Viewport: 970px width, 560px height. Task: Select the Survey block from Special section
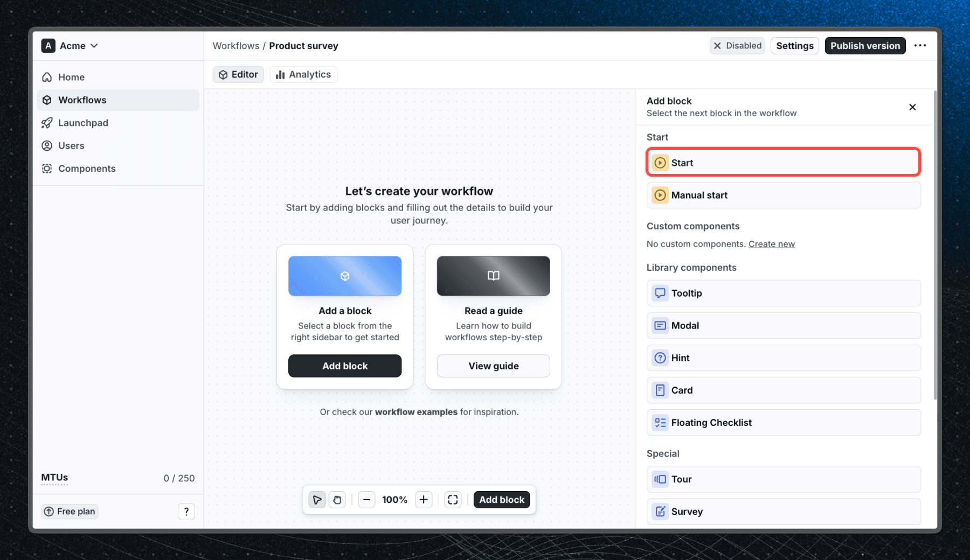point(784,512)
